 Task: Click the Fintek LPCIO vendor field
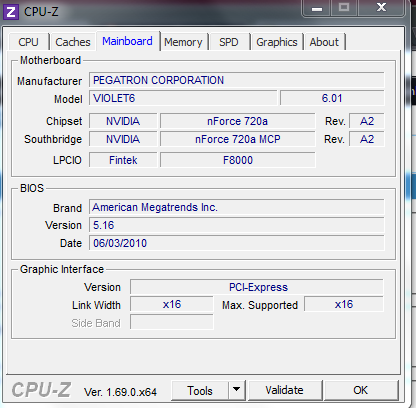tap(123, 160)
